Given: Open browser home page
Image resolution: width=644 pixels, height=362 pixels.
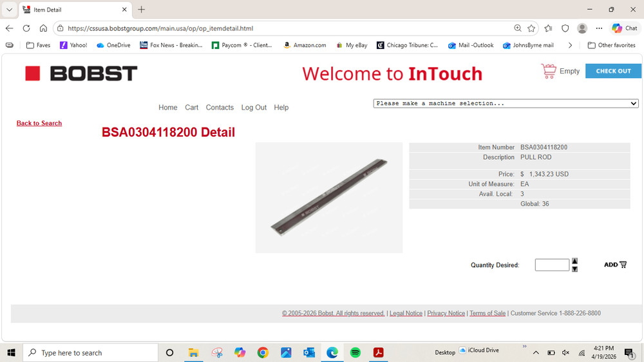Looking at the screenshot, I should (x=43, y=28).
